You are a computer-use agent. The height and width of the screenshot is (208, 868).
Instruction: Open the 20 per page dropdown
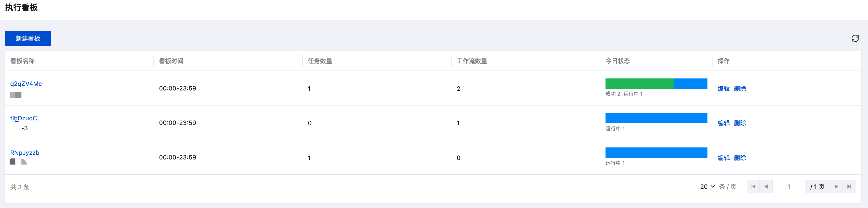coord(707,187)
